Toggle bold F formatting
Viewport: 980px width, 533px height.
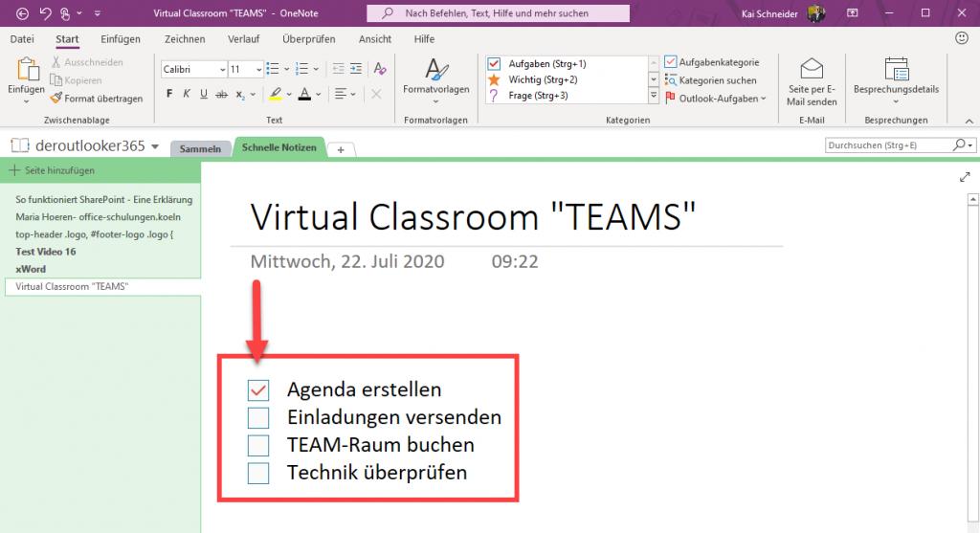click(x=169, y=94)
